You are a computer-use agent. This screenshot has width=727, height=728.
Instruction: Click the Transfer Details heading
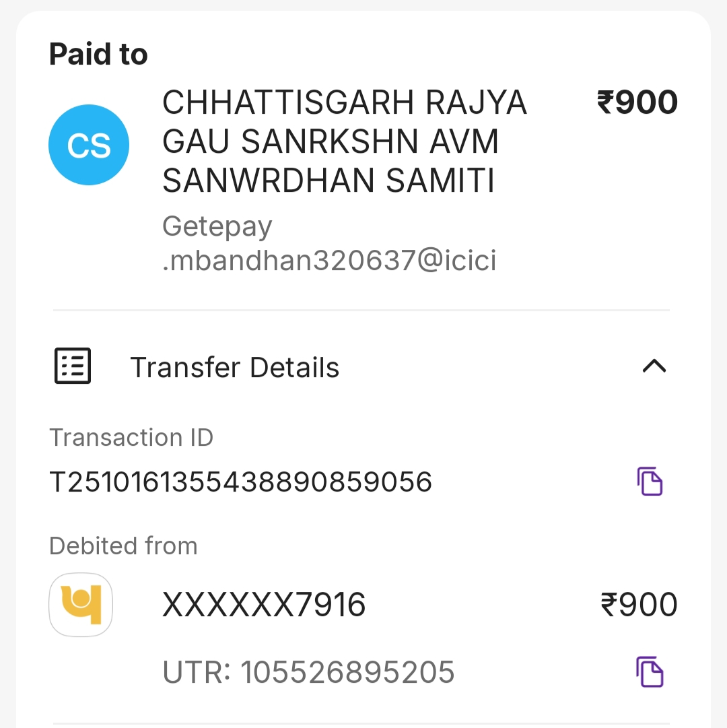(x=234, y=368)
